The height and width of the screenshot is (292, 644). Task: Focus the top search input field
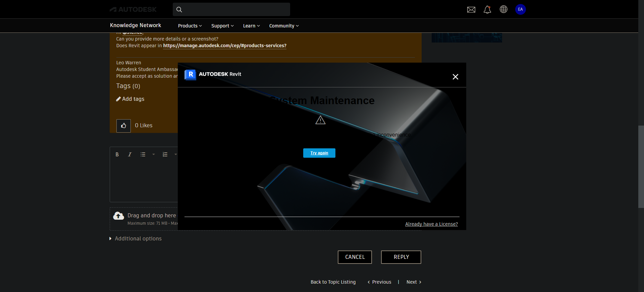click(x=231, y=9)
